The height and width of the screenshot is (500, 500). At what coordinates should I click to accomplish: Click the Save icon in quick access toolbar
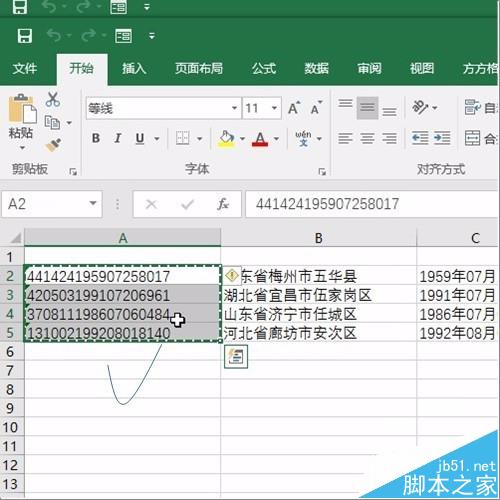(25, 36)
